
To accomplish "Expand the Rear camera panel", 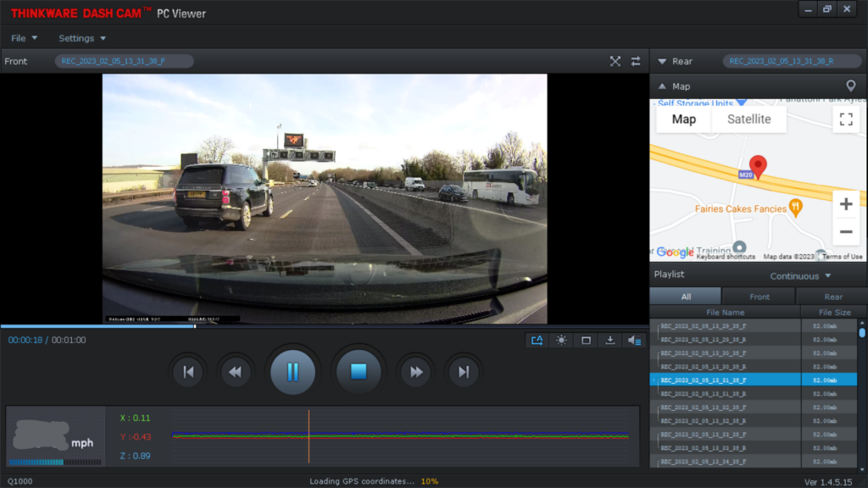I will (662, 61).
